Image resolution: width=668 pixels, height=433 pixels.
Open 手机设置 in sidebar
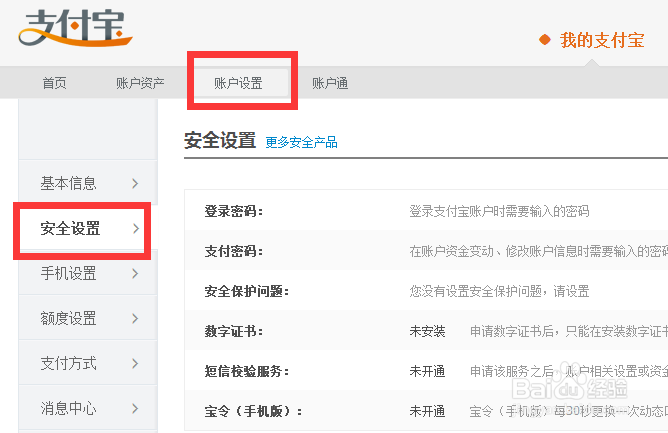(x=88, y=273)
